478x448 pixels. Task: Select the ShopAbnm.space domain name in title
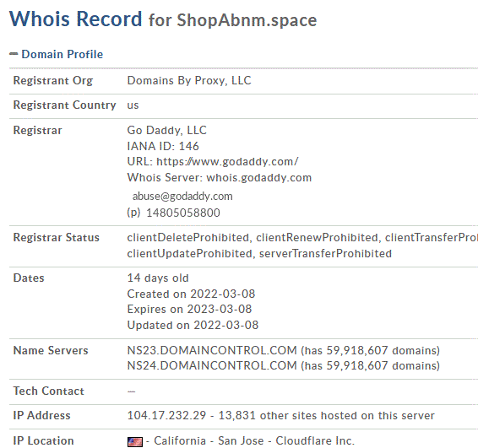(x=247, y=20)
